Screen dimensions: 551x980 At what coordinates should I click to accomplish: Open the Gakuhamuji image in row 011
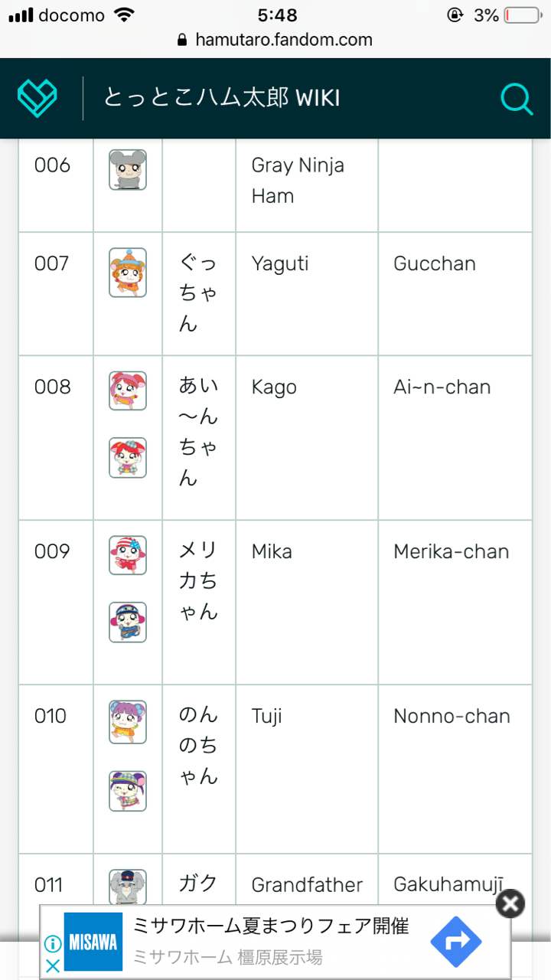(128, 888)
